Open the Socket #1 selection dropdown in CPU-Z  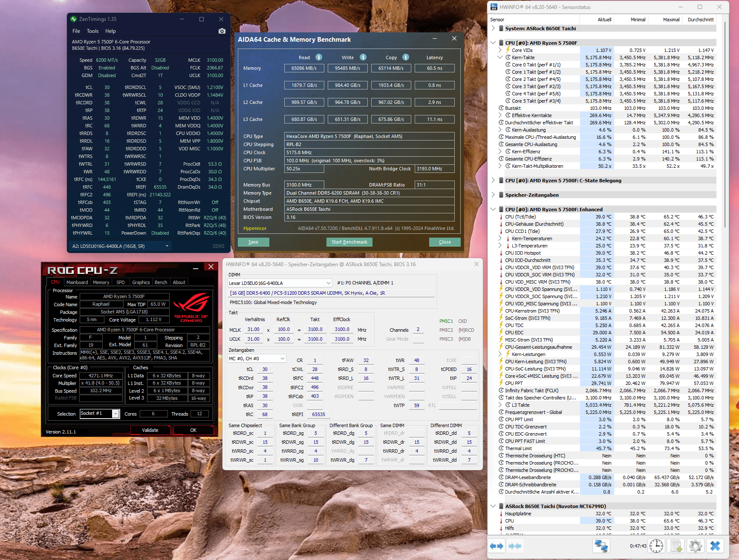[100, 414]
